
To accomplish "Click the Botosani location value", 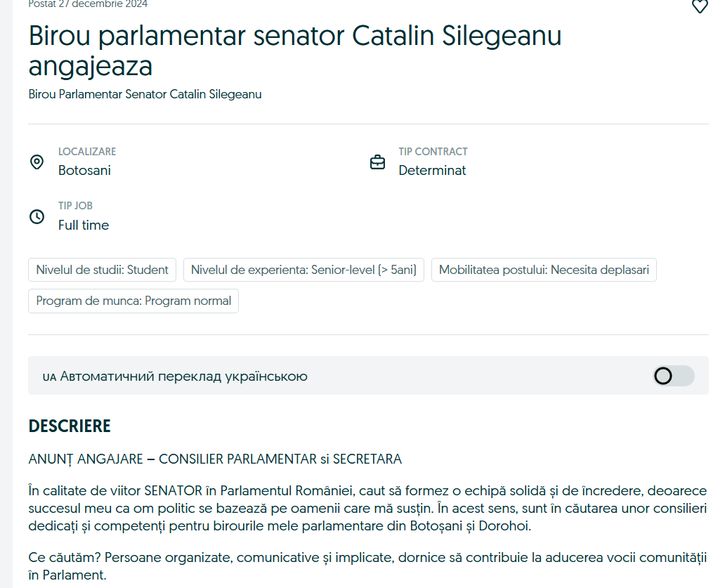I will click(84, 171).
